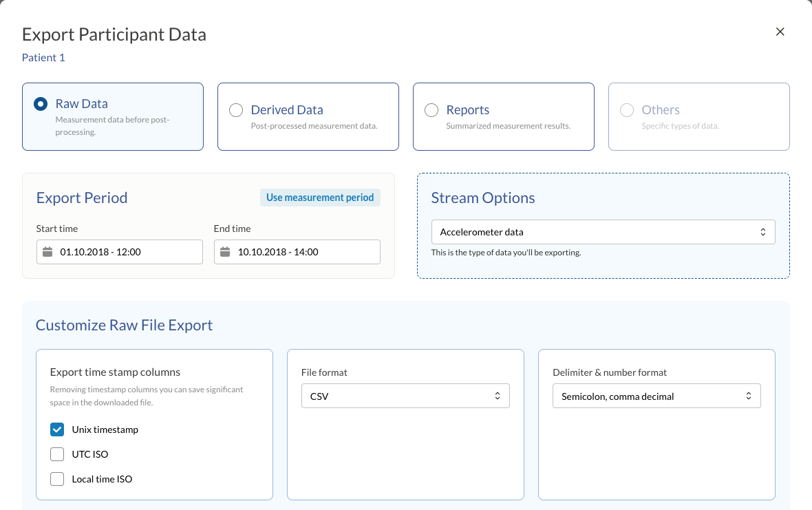Image resolution: width=812 pixels, height=510 pixels.
Task: Select the Others radio button
Action: [x=627, y=110]
